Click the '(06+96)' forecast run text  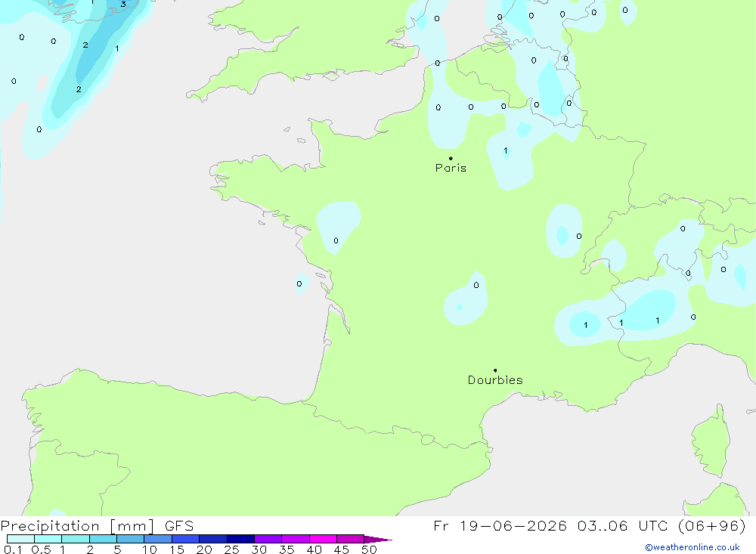[x=711, y=526]
